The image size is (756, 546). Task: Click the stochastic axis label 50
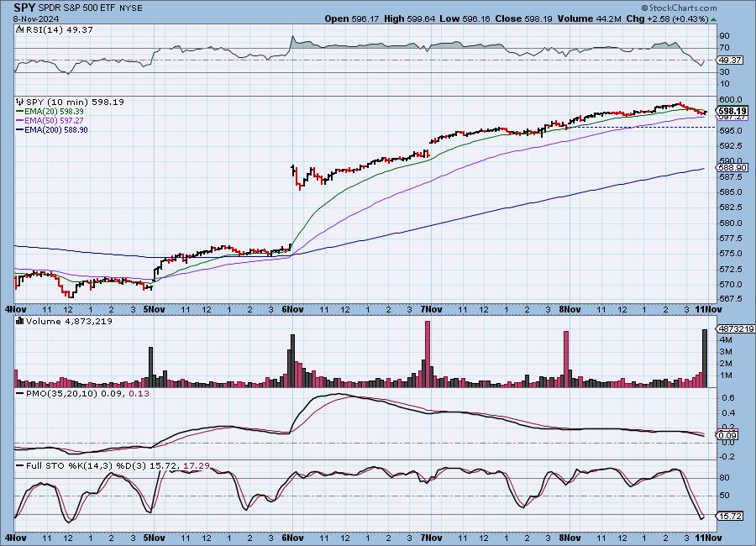(724, 496)
